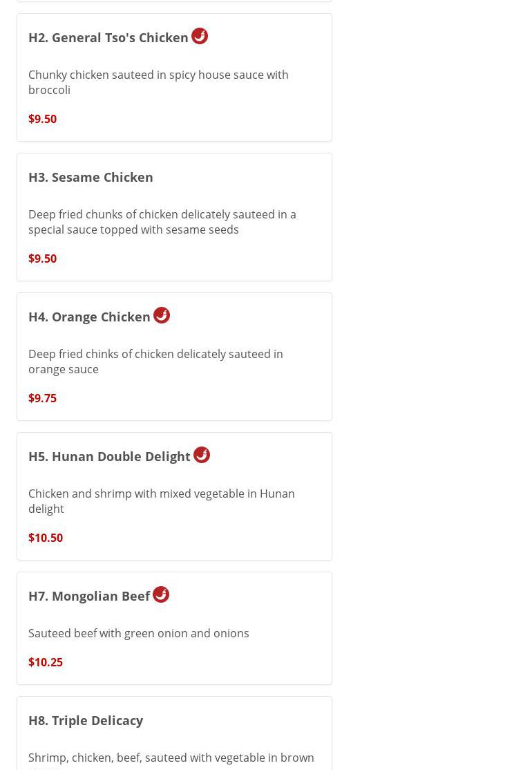Click the description mentioning orange sauce

click(155, 361)
